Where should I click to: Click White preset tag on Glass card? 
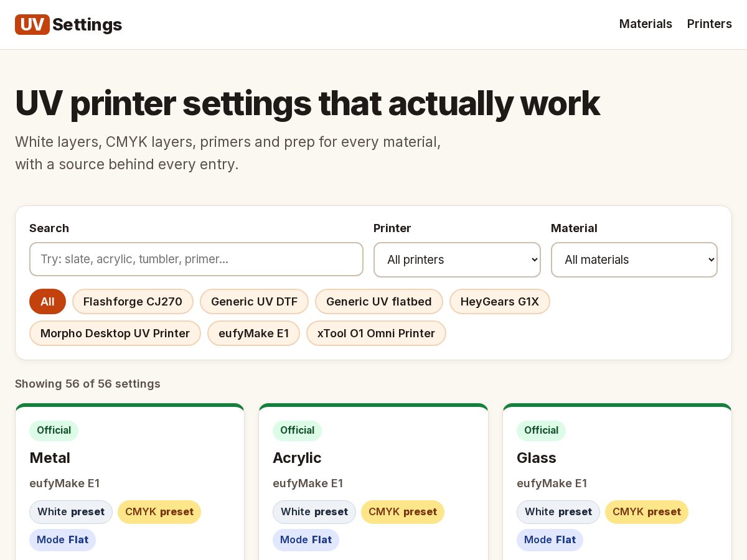tap(558, 512)
